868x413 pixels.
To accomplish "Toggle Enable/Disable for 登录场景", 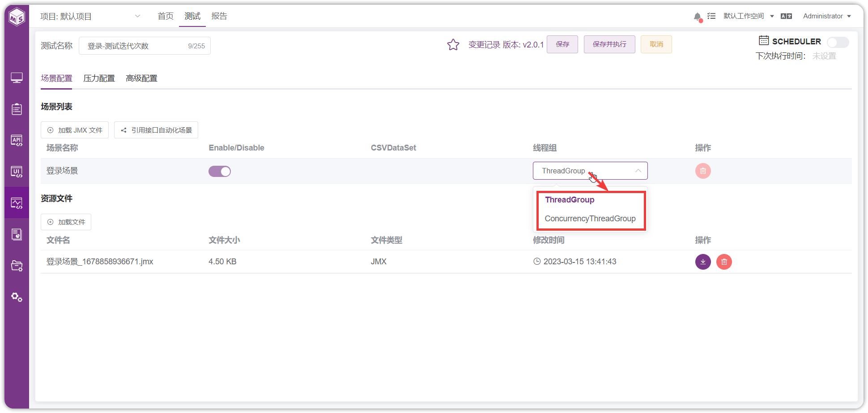I will coord(220,171).
